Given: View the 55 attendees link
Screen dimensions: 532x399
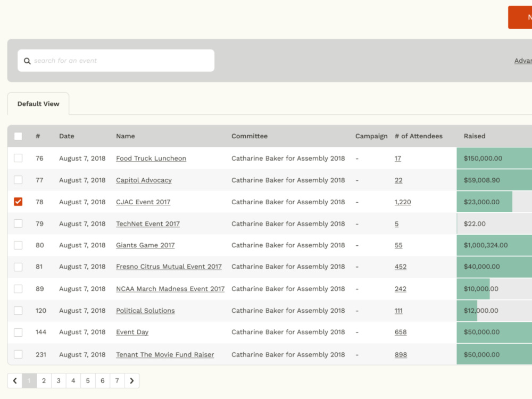Looking at the screenshot, I should (x=398, y=245).
